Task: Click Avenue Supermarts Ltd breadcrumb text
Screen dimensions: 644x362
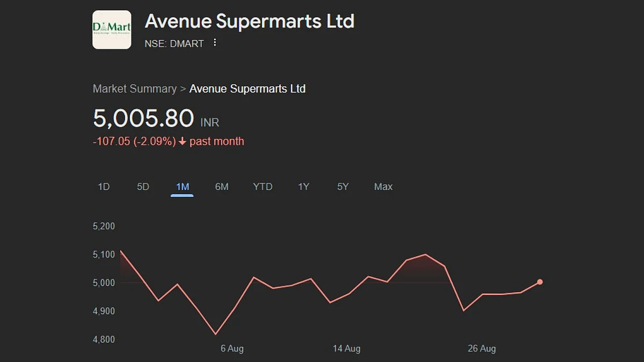Action: tap(247, 89)
